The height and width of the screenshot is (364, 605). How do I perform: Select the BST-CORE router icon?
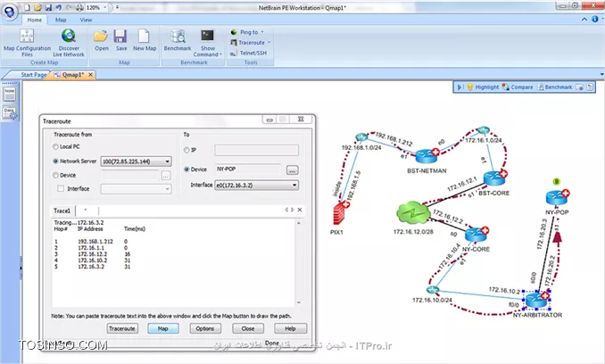click(x=494, y=178)
